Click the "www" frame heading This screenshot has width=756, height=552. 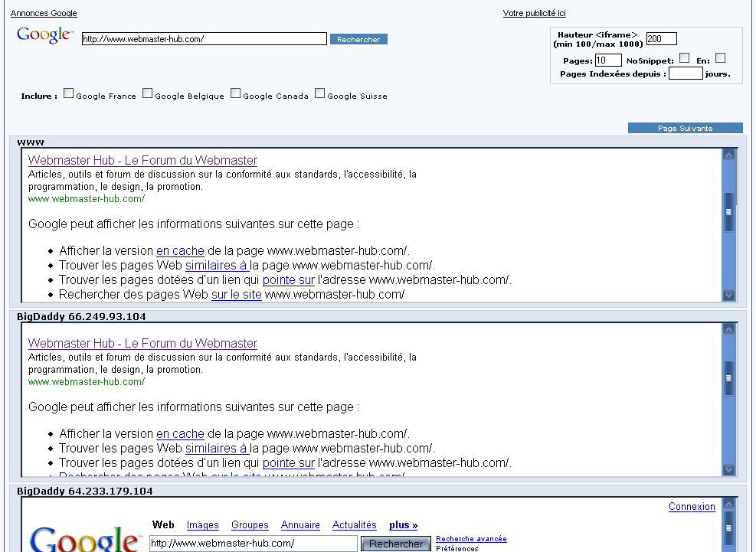tap(31, 142)
